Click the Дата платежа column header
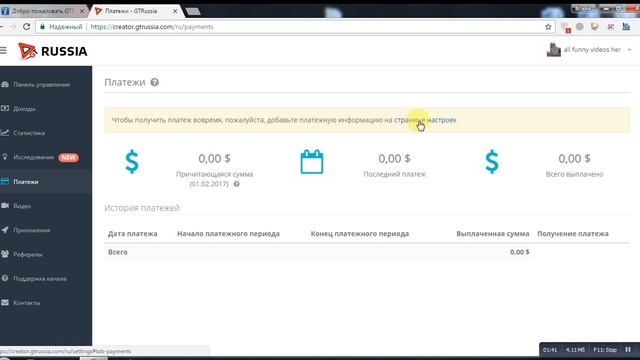640x360 pixels. click(x=133, y=234)
